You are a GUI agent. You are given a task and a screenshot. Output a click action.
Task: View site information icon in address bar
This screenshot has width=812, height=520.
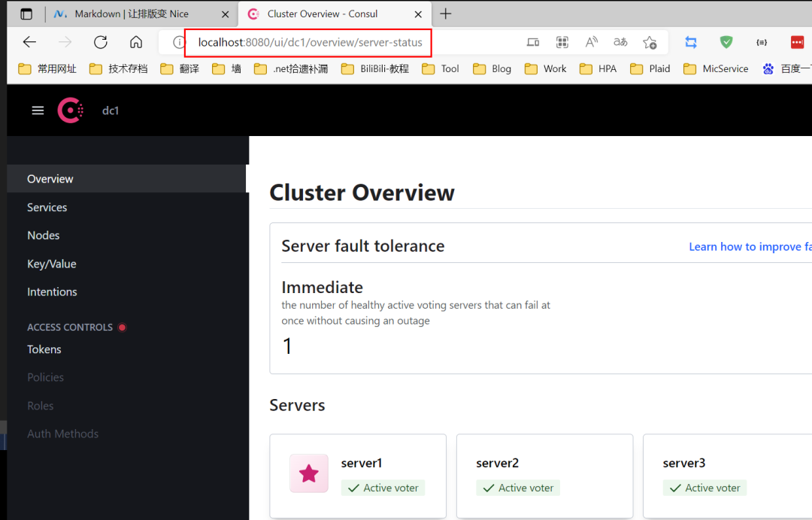pyautogui.click(x=178, y=42)
